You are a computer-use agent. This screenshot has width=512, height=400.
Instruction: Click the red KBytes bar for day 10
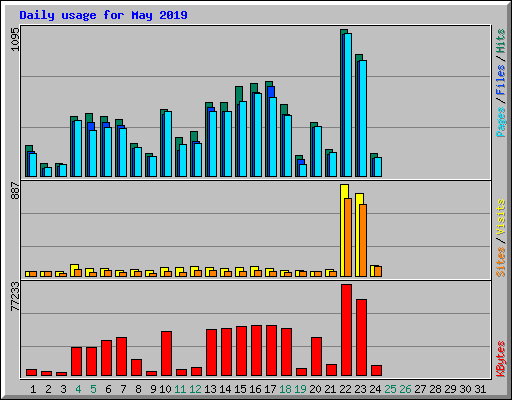166,354
